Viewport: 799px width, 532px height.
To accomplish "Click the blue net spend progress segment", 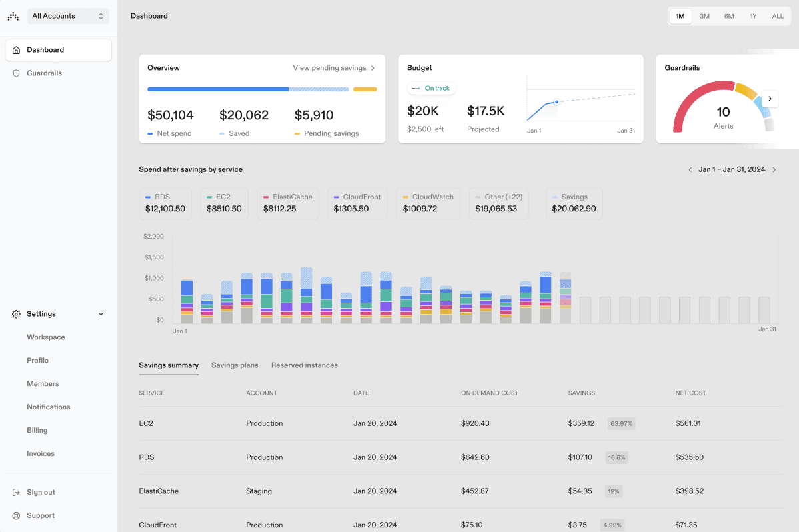I will coord(218,89).
